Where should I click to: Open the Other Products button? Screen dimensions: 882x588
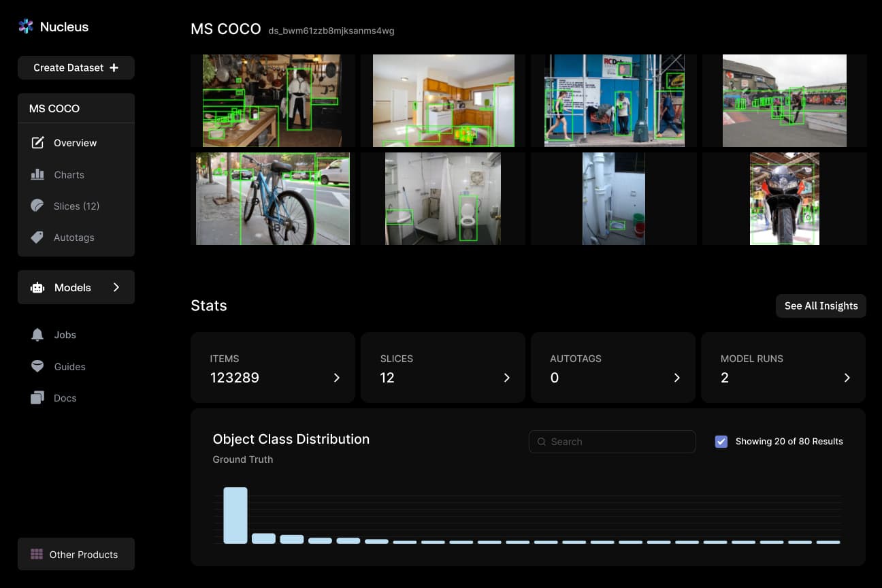click(x=76, y=554)
